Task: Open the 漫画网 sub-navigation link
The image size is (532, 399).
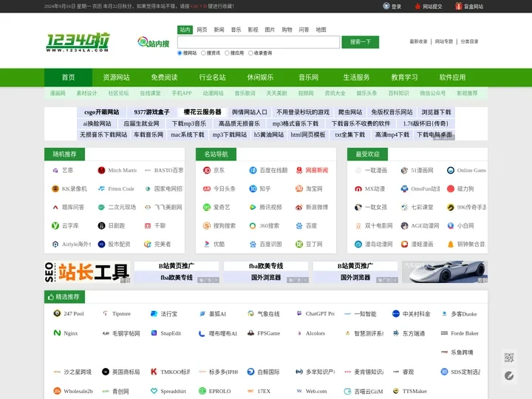Action: click(58, 93)
